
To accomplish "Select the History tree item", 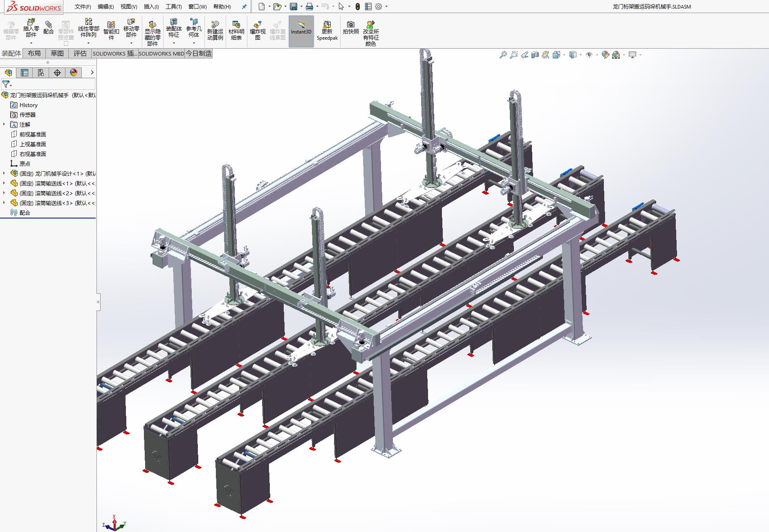I will 24,105.
